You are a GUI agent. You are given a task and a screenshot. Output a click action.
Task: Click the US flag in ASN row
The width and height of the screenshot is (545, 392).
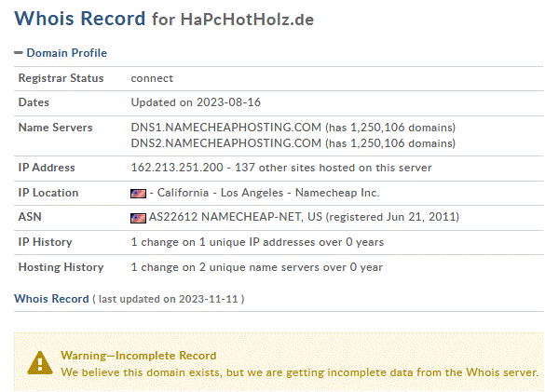coord(138,218)
